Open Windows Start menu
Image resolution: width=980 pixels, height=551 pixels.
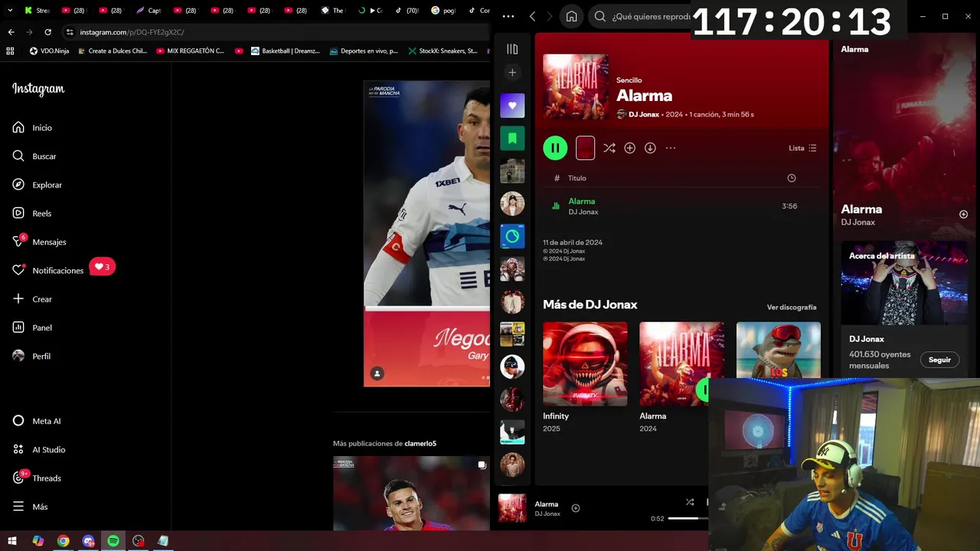pos(11,541)
